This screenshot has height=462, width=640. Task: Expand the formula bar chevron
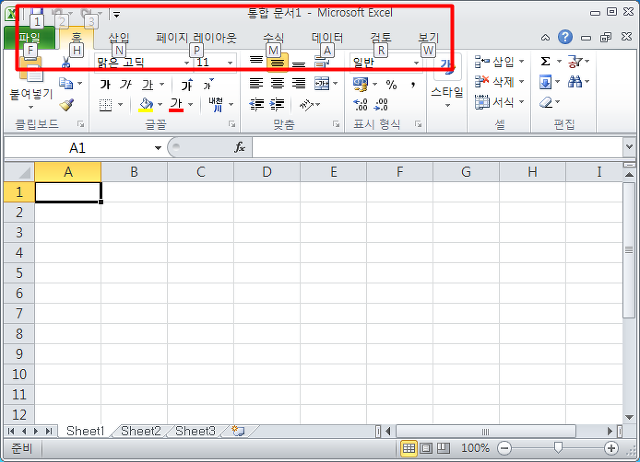point(629,147)
